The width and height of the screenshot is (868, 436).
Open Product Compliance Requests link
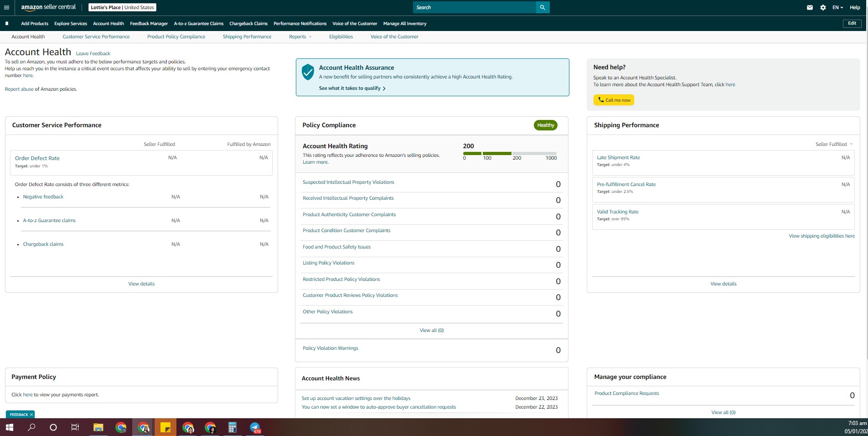tap(626, 394)
